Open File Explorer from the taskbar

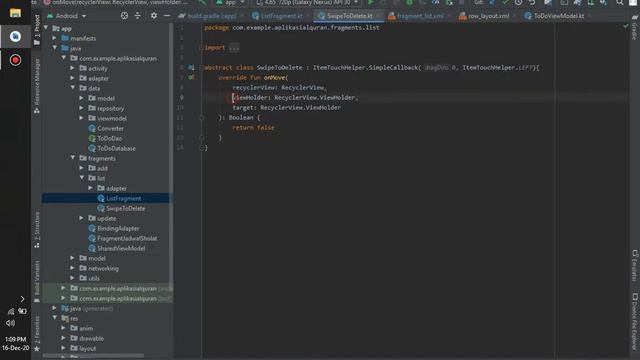pyautogui.click(x=15, y=13)
